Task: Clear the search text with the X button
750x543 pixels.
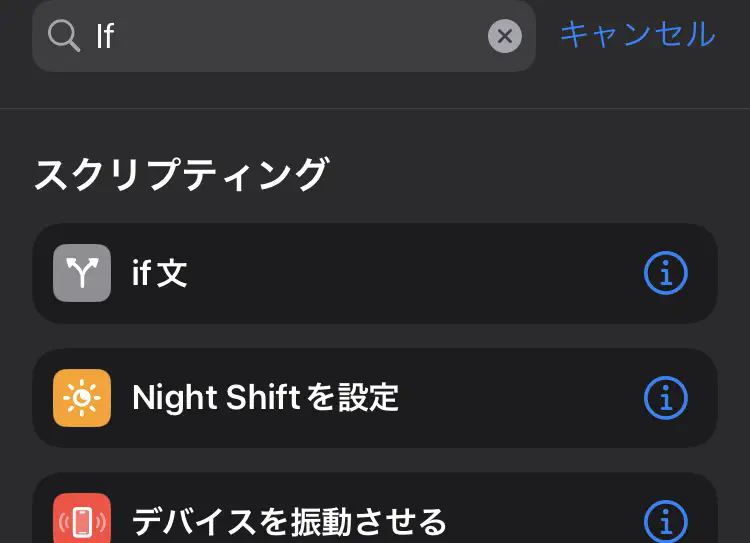Action: 505,37
